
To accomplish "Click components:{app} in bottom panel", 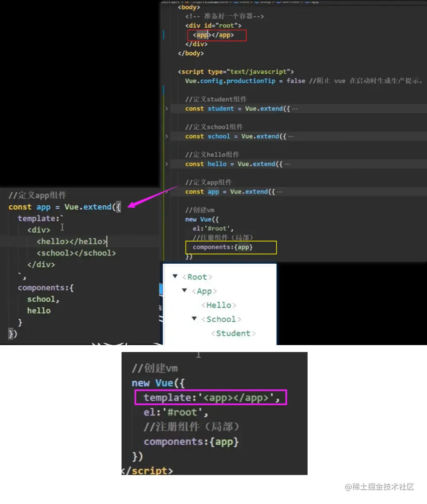I will (191, 442).
